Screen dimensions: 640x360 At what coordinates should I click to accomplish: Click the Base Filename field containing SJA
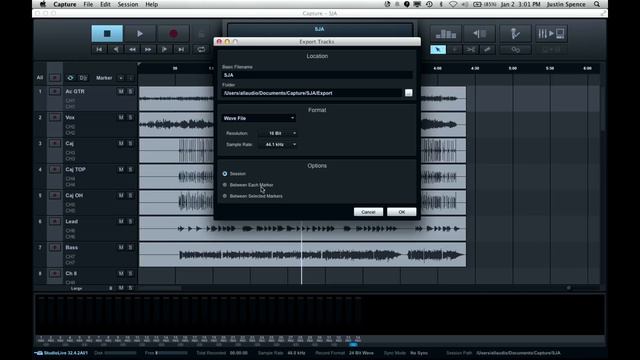point(317,75)
